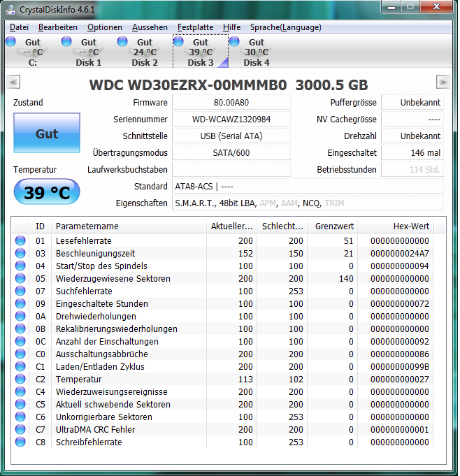Click status icon of Lesefehlerrate row
Viewport: 460px width, 476px height.
coord(20,240)
